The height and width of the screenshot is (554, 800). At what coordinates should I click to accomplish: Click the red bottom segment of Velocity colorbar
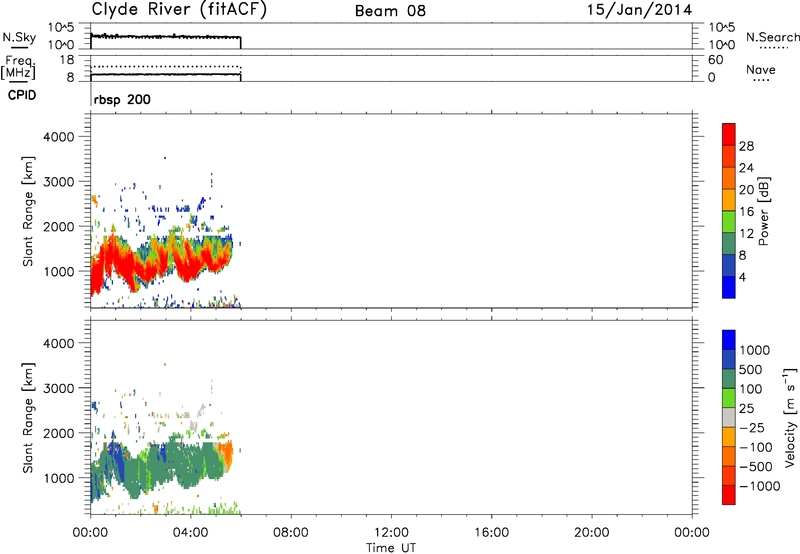[729, 495]
